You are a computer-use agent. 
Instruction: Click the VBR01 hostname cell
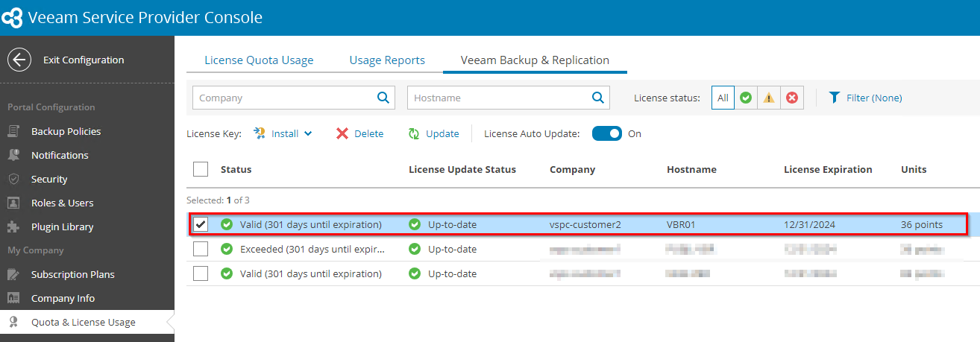[681, 224]
